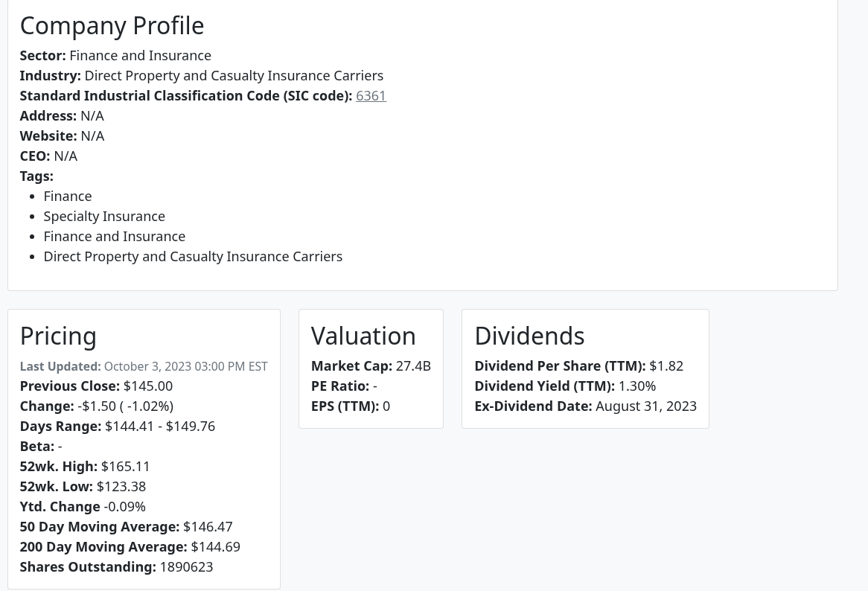Click the Dividends card heading

click(529, 336)
